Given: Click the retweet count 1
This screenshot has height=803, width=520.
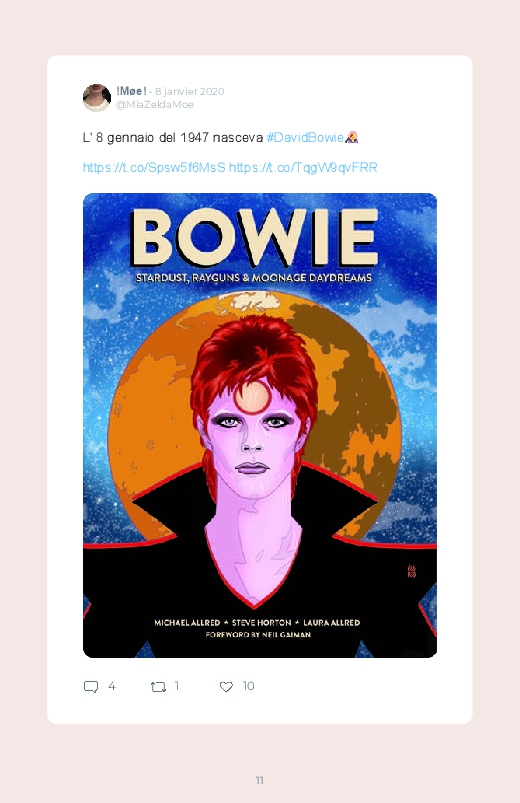Looking at the screenshot, I should 177,686.
